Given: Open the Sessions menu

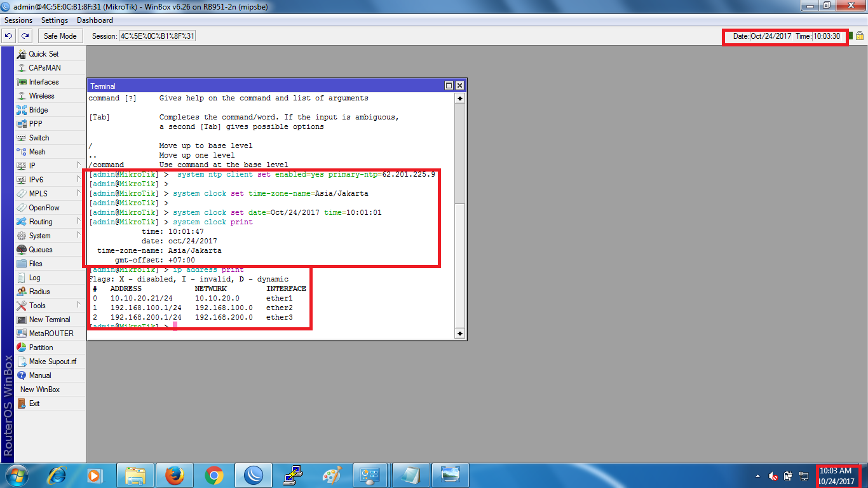Looking at the screenshot, I should [18, 20].
